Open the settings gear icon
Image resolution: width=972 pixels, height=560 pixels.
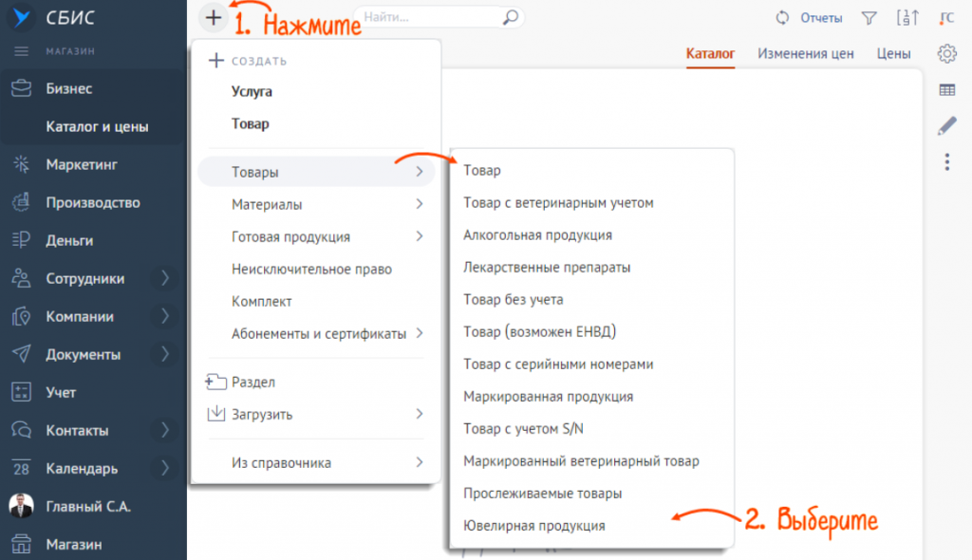tap(946, 53)
